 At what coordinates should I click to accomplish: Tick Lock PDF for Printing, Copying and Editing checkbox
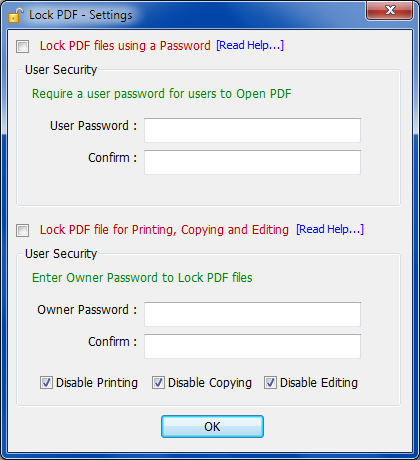(x=23, y=230)
